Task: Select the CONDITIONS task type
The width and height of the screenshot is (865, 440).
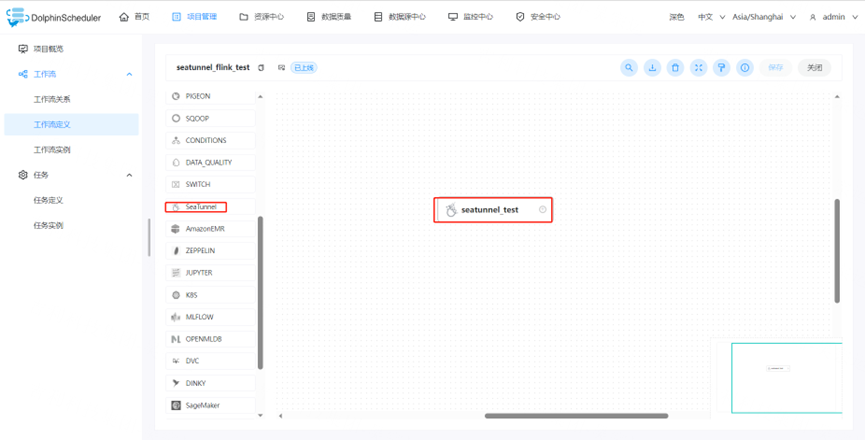Action: [x=210, y=140]
